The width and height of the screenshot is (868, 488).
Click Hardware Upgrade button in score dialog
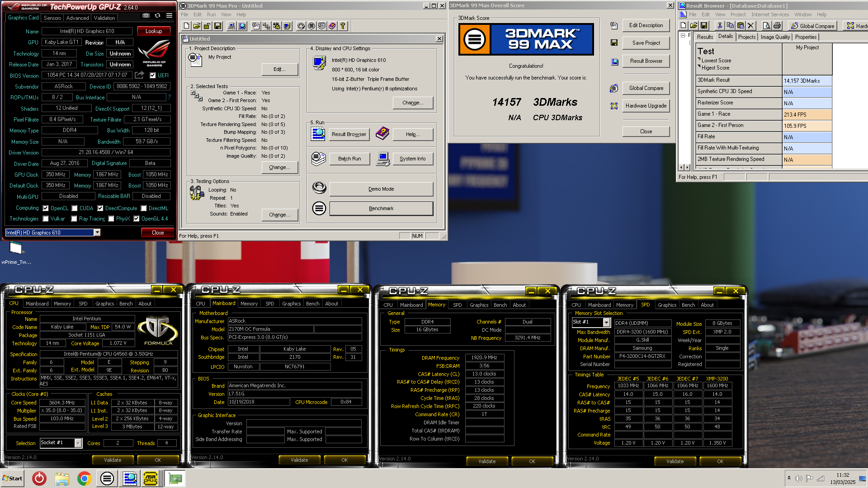[x=646, y=106]
